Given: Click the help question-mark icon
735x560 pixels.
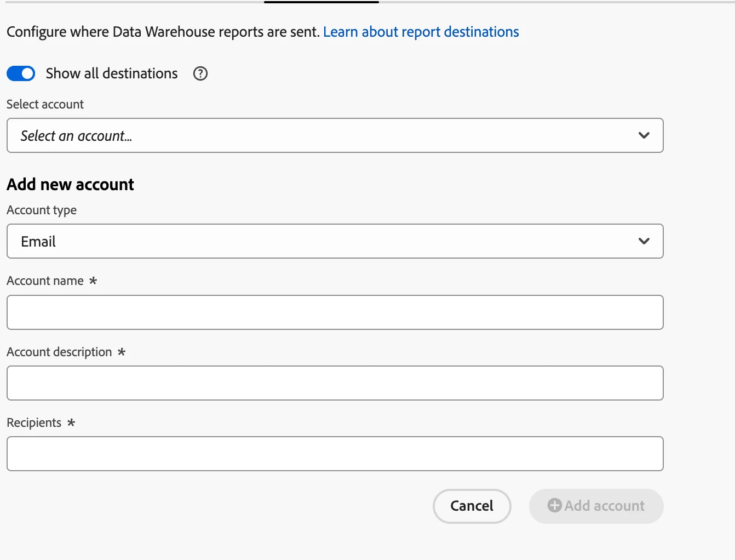Looking at the screenshot, I should tap(200, 73).
